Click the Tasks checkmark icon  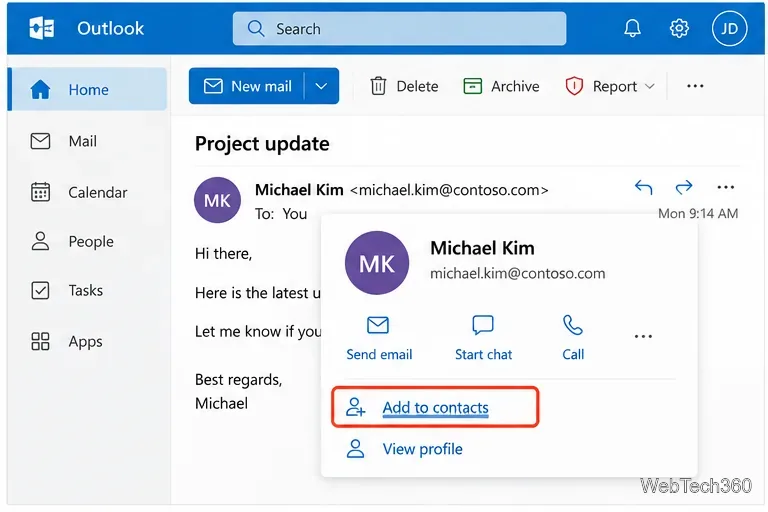(40, 290)
